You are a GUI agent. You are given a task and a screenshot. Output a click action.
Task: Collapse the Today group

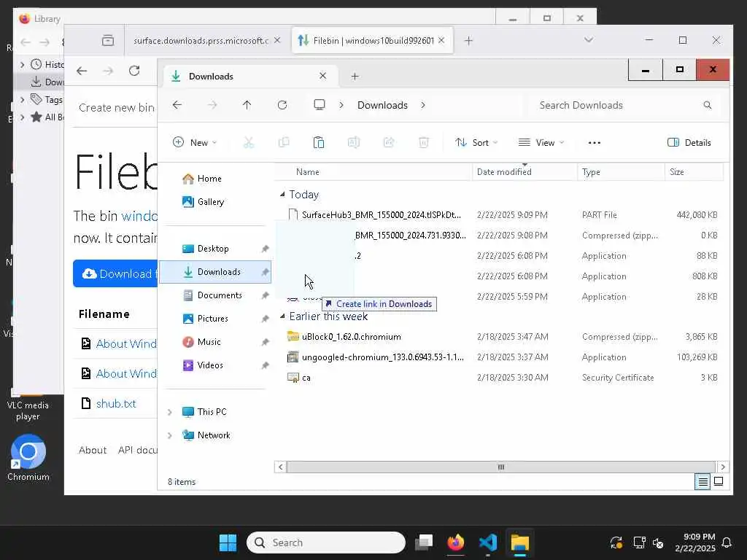282,194
